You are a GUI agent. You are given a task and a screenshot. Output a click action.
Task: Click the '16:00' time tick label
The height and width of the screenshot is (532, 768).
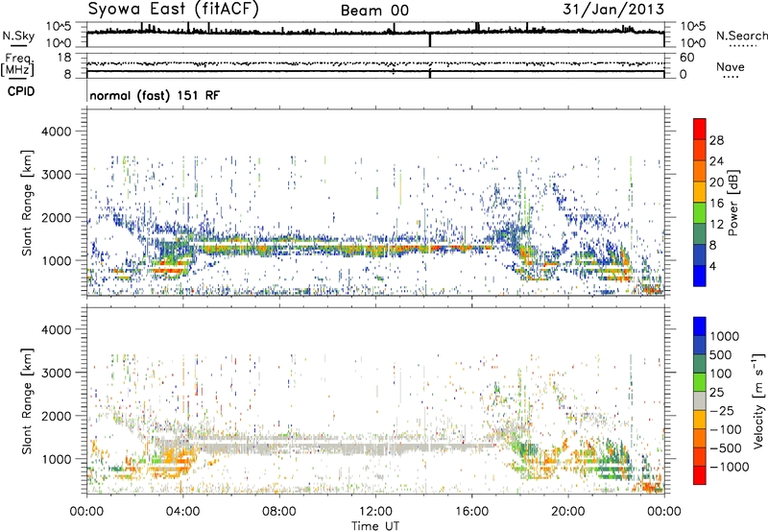471,512
